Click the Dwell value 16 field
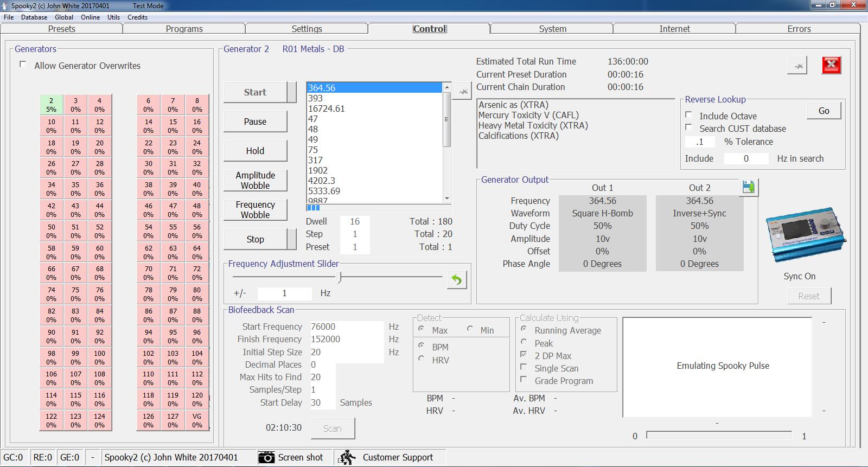The width and height of the screenshot is (868, 467). pyautogui.click(x=355, y=221)
